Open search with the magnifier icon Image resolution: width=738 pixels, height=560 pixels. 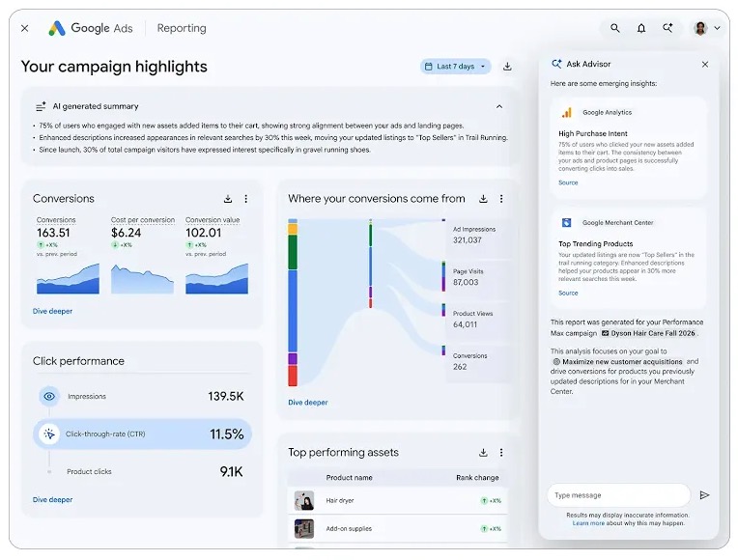[614, 28]
